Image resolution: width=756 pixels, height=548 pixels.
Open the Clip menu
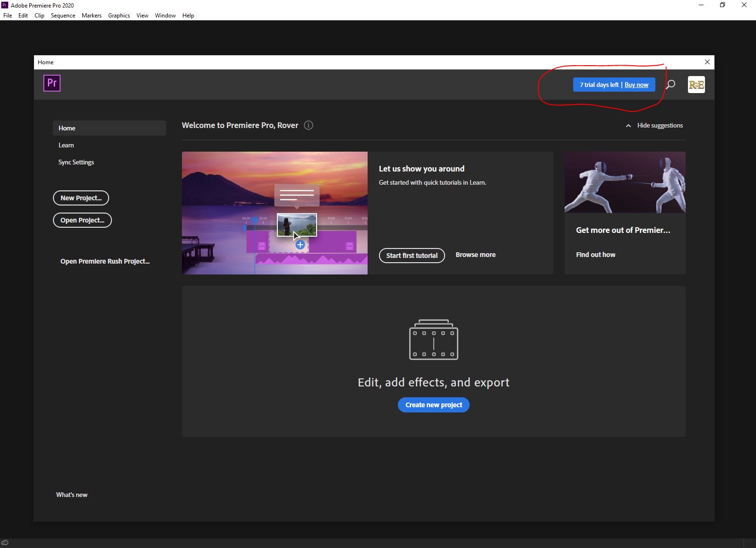click(40, 16)
